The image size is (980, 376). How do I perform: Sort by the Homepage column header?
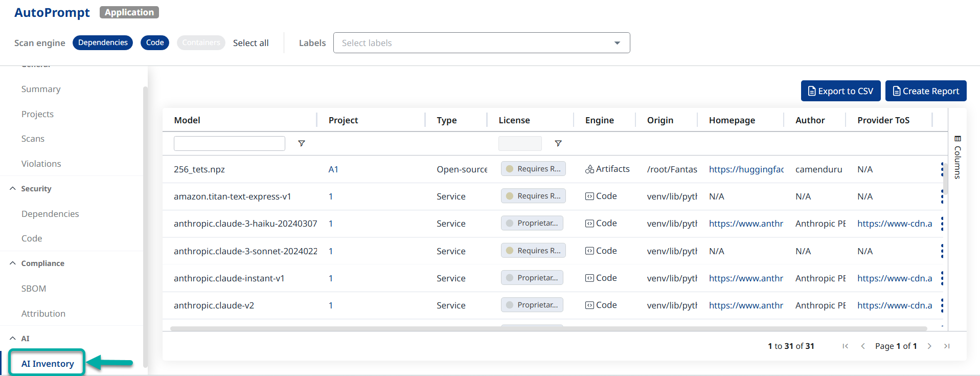point(732,120)
